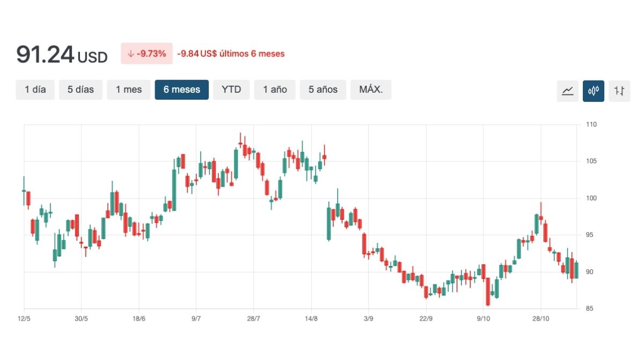Click the 85 price axis label
This screenshot has width=644, height=362.
590,308
